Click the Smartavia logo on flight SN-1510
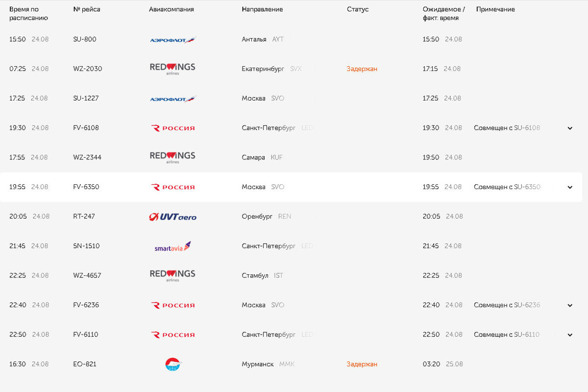This screenshot has height=392, width=588. (x=172, y=246)
